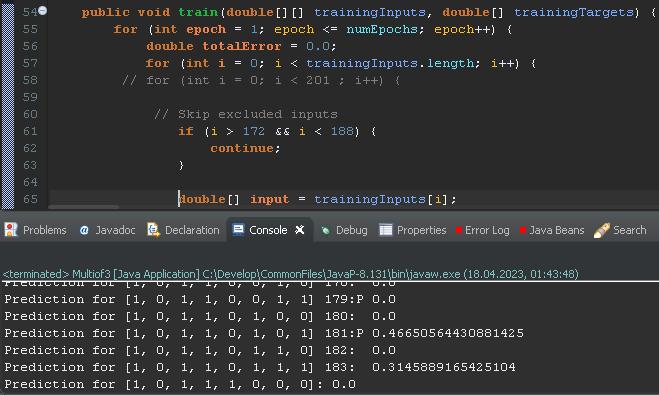Click prediction value 0.46650564430881425

pos(448,333)
